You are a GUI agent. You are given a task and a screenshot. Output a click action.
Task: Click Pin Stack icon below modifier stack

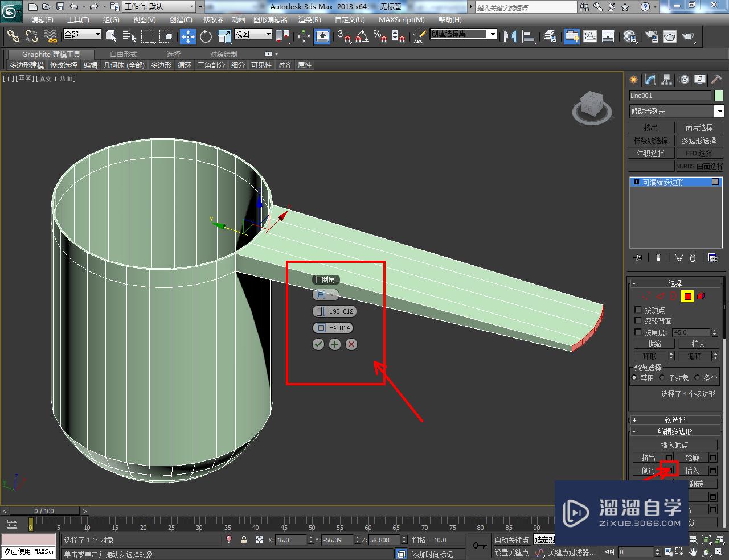638,258
